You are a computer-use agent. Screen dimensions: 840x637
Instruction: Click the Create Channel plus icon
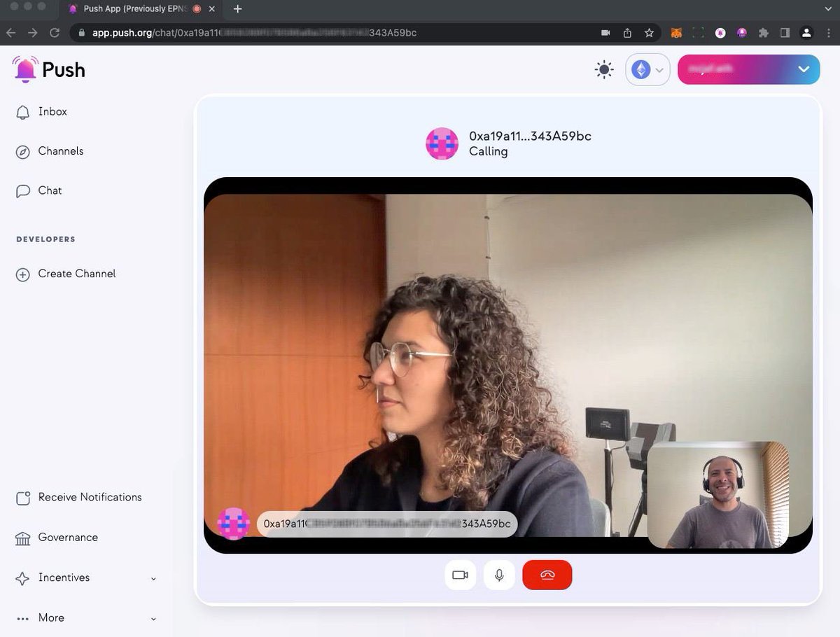(23, 274)
